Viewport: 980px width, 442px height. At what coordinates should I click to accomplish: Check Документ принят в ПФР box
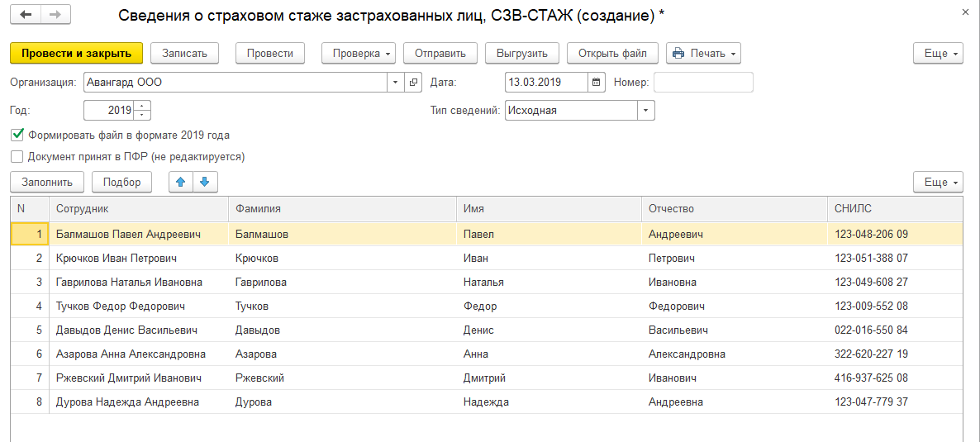[17, 156]
